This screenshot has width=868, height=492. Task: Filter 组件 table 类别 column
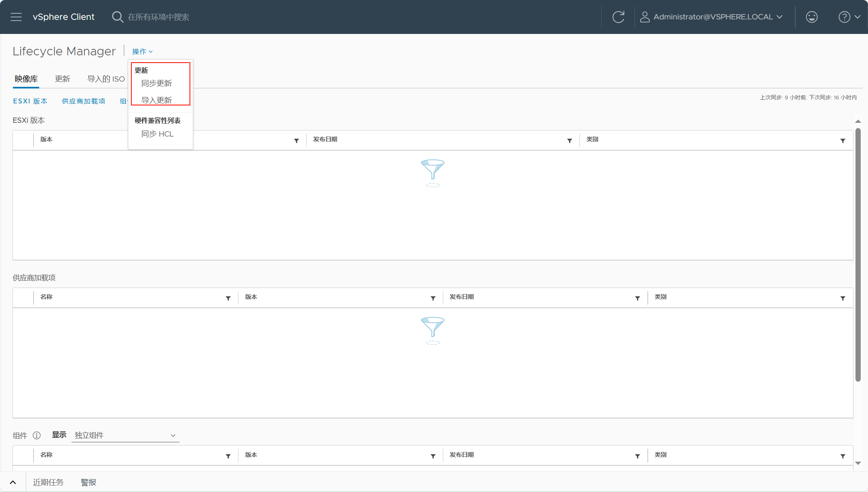coord(843,456)
